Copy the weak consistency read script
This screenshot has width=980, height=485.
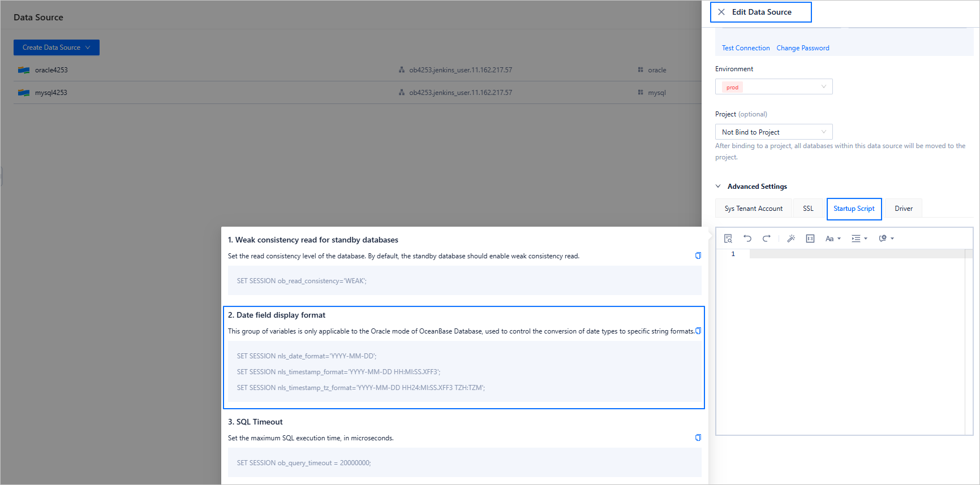pyautogui.click(x=698, y=256)
